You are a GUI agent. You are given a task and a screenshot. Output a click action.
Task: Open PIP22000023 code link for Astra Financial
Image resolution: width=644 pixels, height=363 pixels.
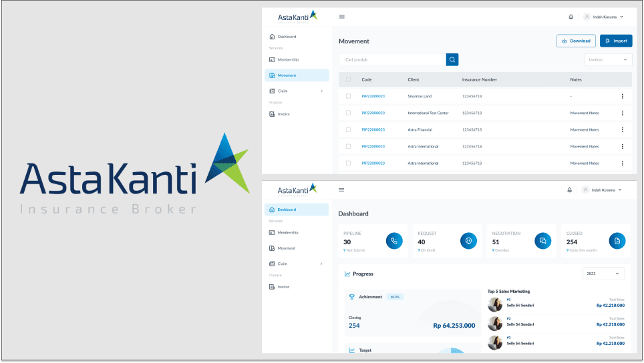tap(373, 129)
